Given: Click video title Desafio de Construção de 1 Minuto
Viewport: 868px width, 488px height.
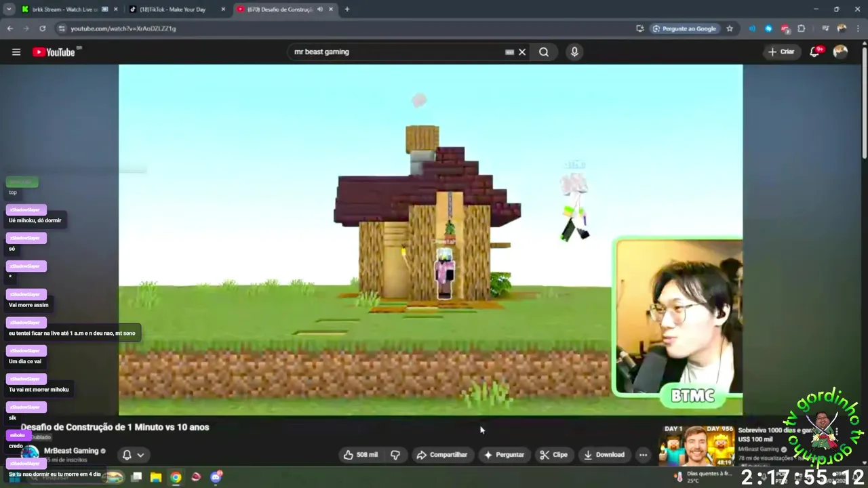Looking at the screenshot, I should tap(115, 427).
